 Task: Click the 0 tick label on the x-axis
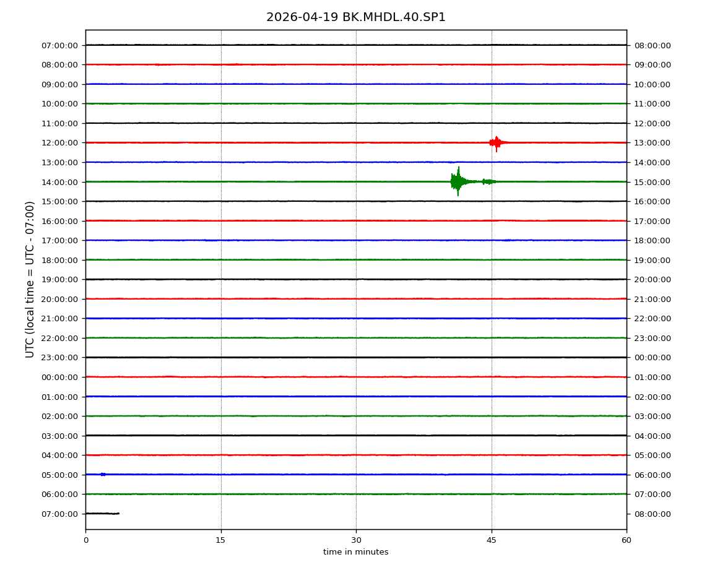coord(85,540)
